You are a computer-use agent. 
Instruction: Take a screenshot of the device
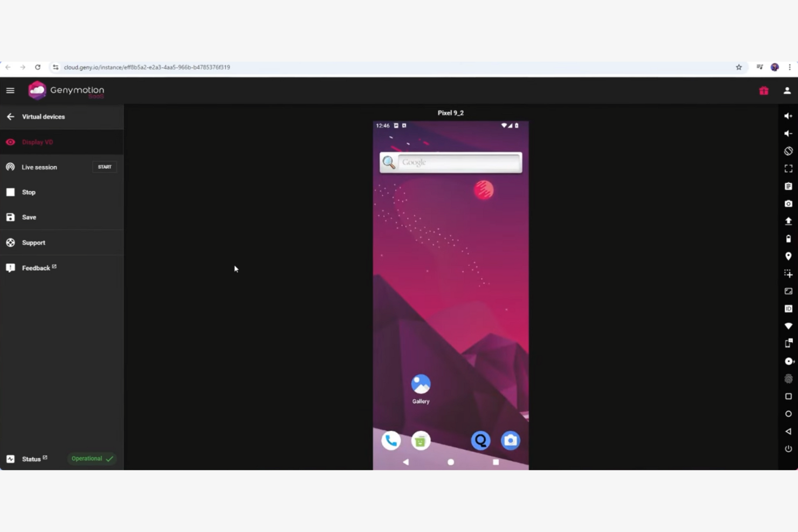(x=788, y=204)
